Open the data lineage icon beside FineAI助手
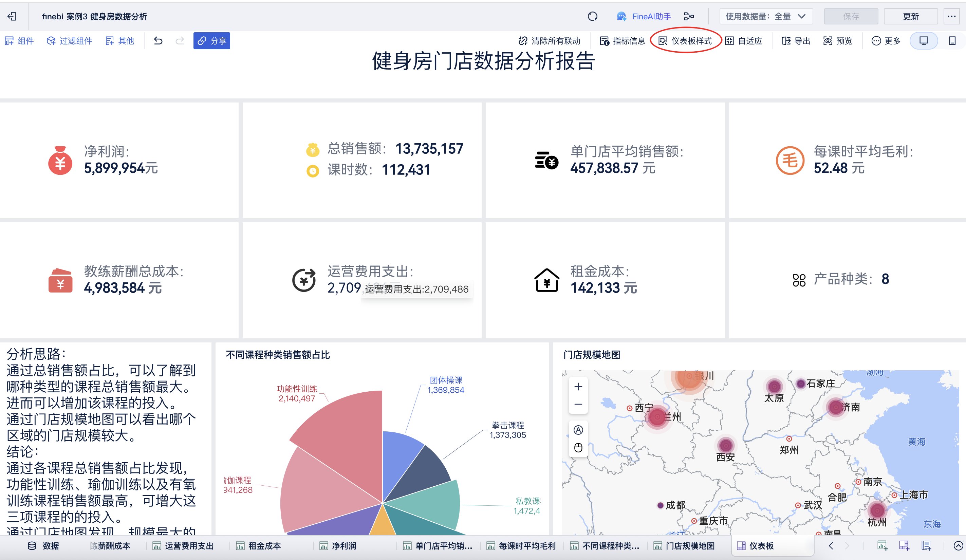 689,17
